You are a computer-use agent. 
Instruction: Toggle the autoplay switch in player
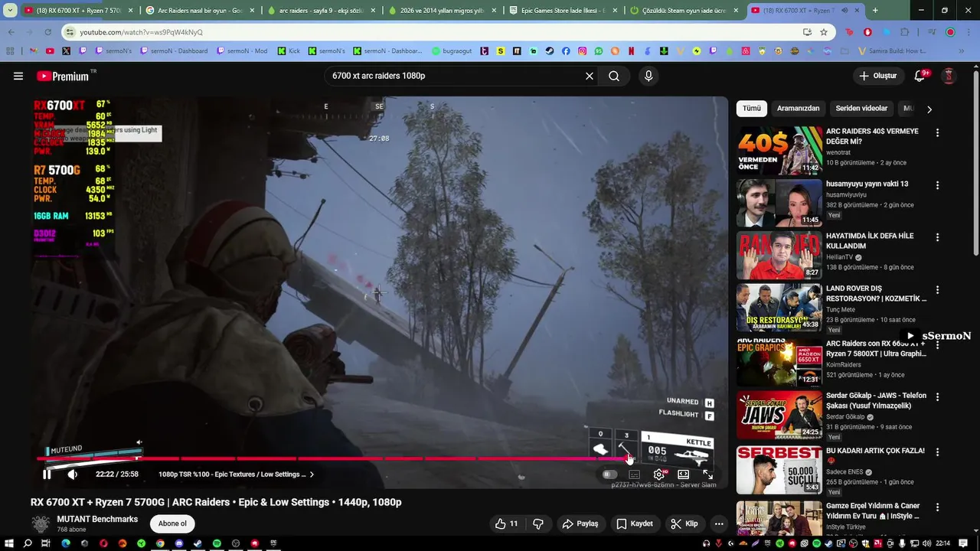click(609, 474)
